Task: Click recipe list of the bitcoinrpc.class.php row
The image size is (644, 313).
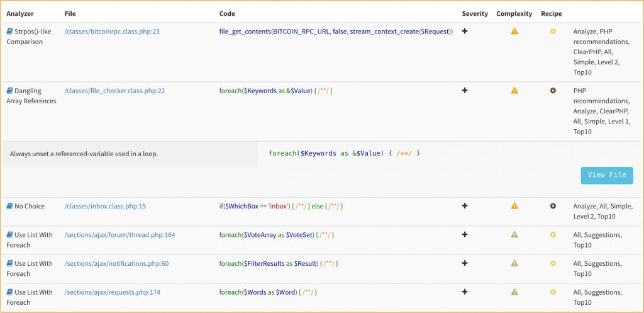Action: 602,52
